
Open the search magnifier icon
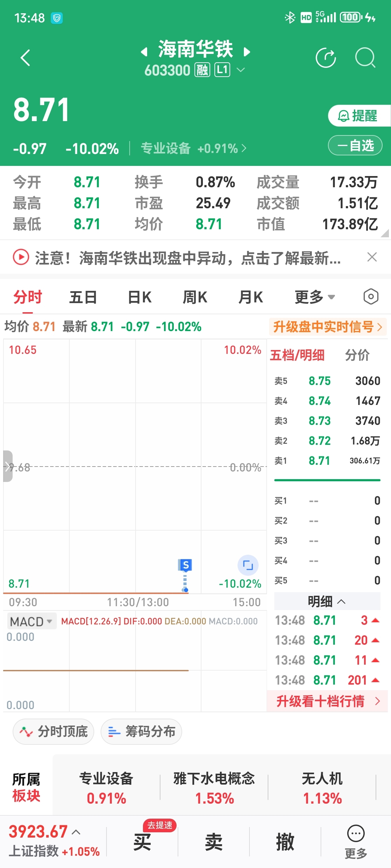coord(365,58)
